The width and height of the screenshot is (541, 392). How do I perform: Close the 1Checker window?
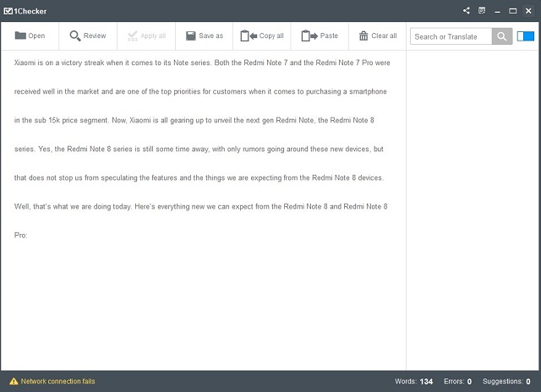[x=528, y=11]
